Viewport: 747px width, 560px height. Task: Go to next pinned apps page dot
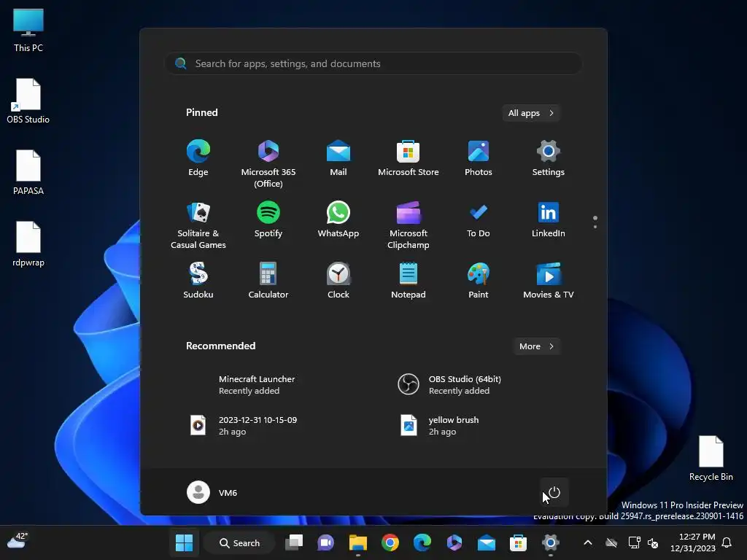595,227
